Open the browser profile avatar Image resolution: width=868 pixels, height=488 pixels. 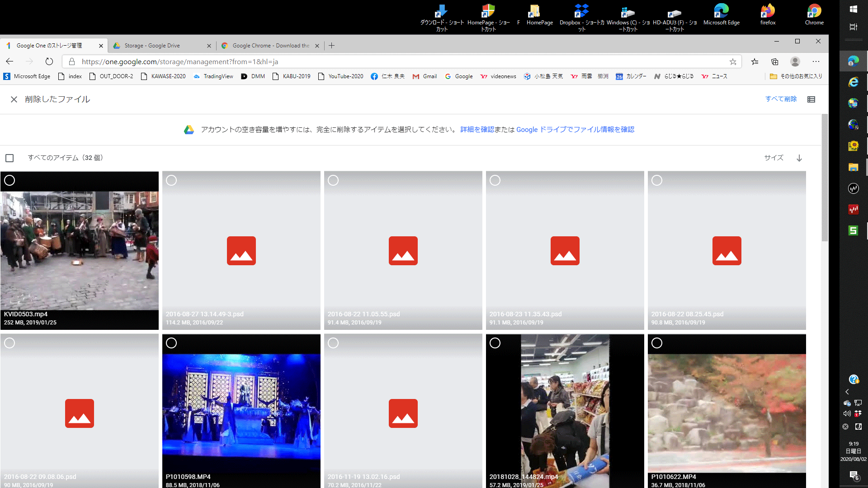pyautogui.click(x=795, y=61)
